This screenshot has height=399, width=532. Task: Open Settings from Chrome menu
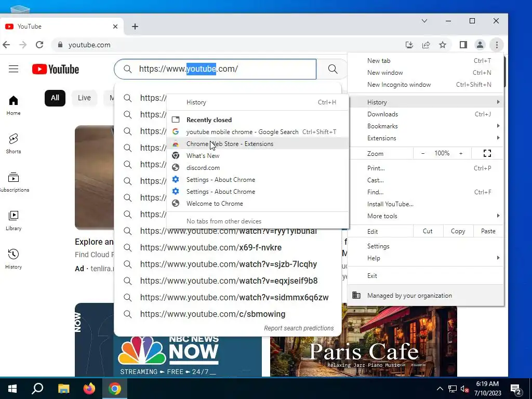(426, 246)
